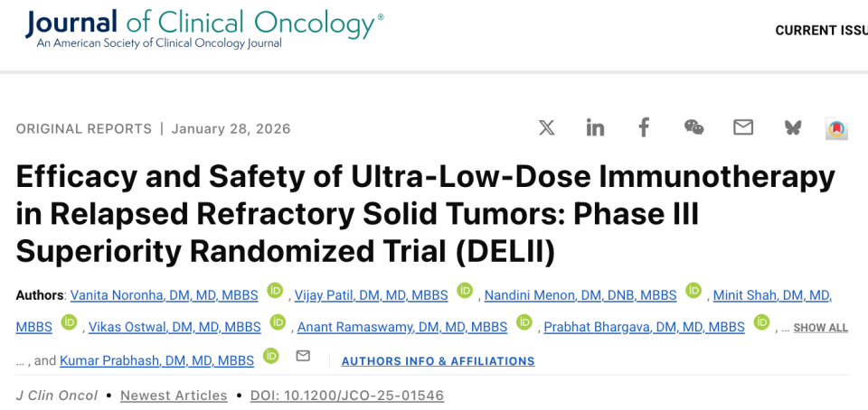Click ORCID icon next to Vijay Patil
The width and height of the screenshot is (868, 410).
465,291
